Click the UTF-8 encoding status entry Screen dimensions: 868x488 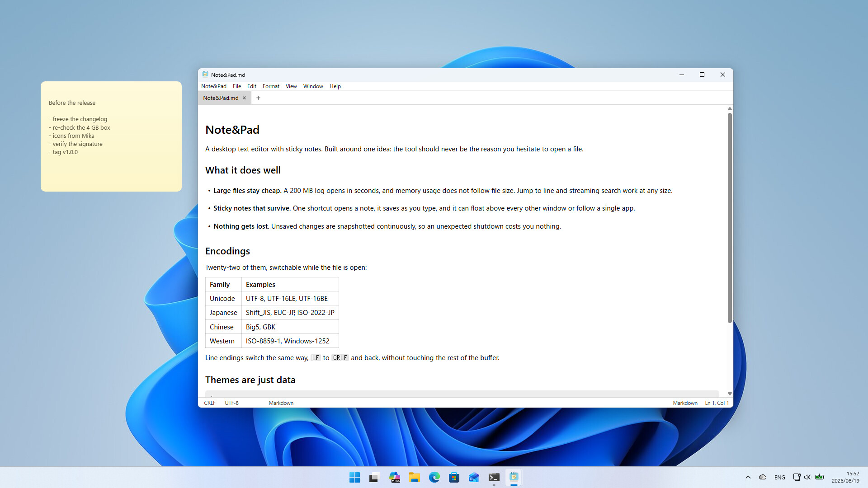point(232,403)
